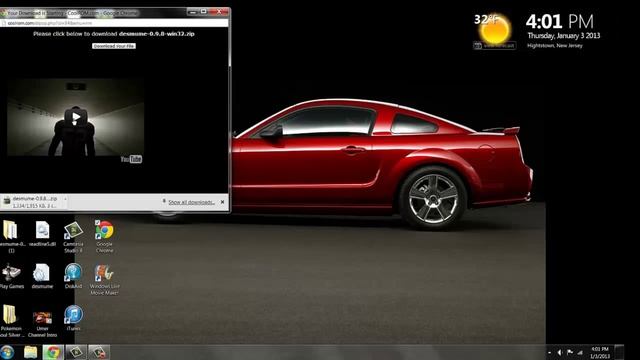Click the Download Your File button
The height and width of the screenshot is (360, 640).
coord(114,46)
